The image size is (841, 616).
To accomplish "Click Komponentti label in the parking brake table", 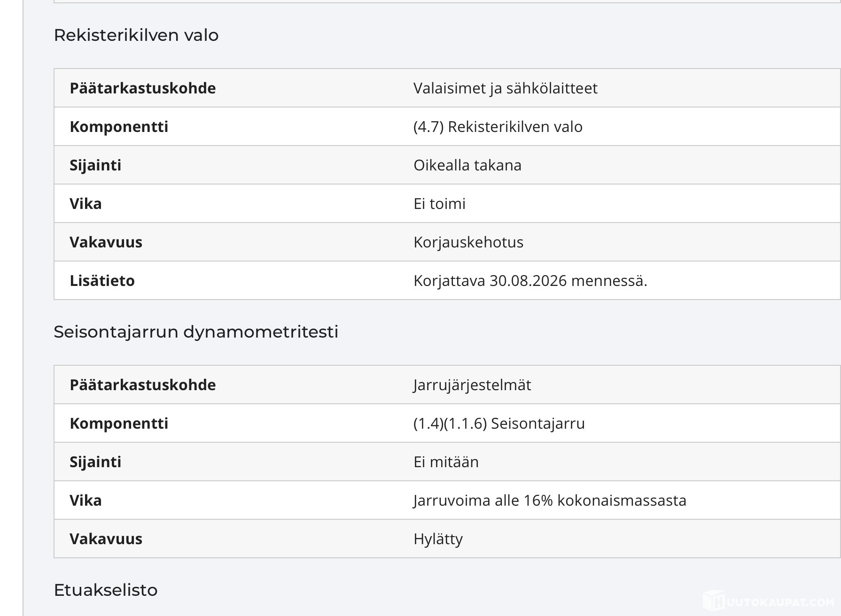I will point(119,423).
